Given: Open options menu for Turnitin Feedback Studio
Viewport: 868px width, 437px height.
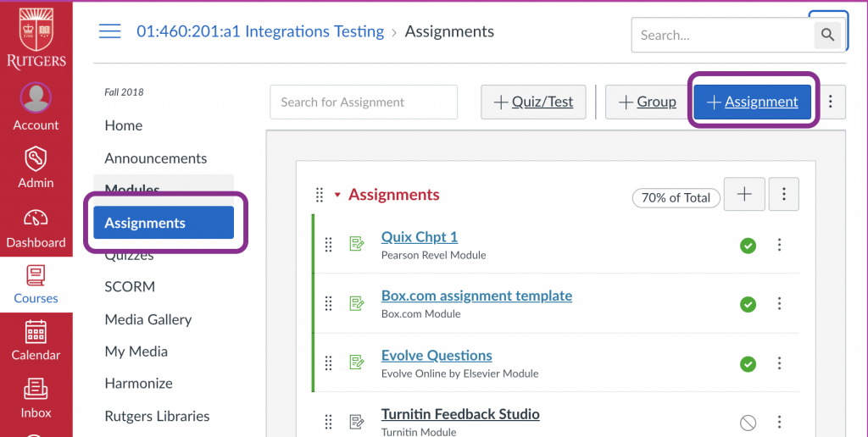Looking at the screenshot, I should 780,422.
